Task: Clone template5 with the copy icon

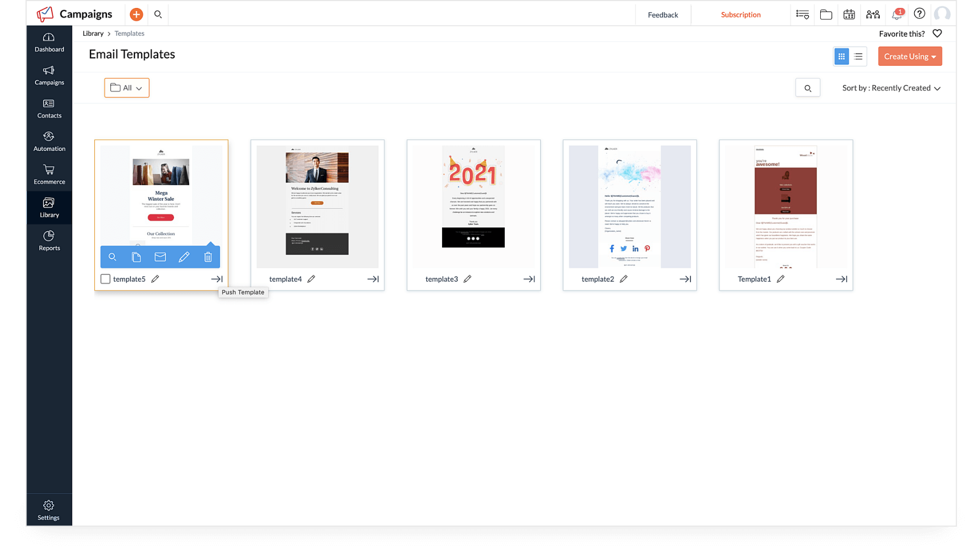Action: (x=136, y=257)
